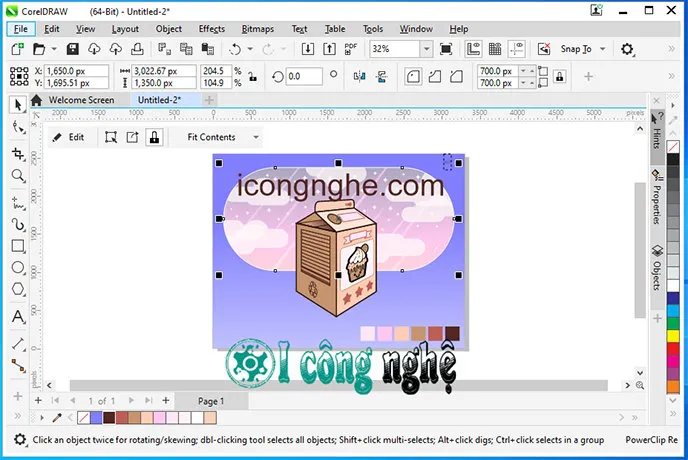
Task: Expand the color palette down chevron
Action: pos(673,400)
